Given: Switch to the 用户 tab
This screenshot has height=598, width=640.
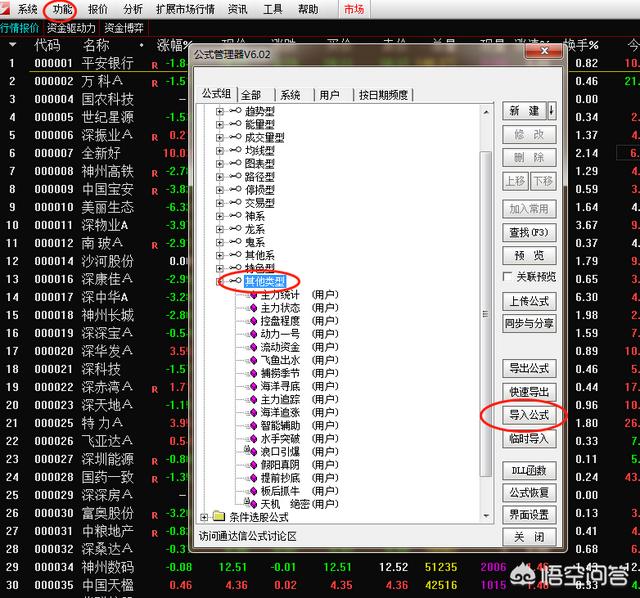Looking at the screenshot, I should point(329,95).
